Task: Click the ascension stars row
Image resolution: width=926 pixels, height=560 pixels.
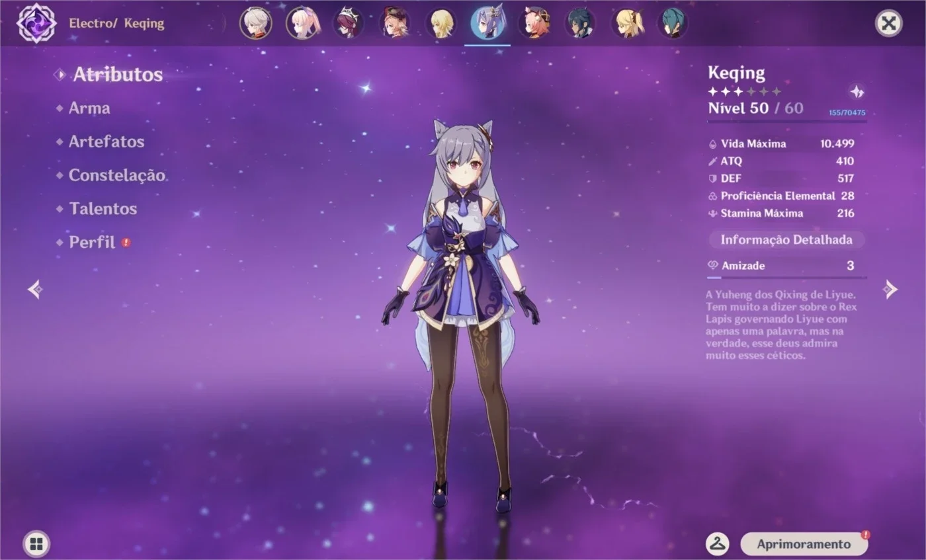Action: pos(745,91)
